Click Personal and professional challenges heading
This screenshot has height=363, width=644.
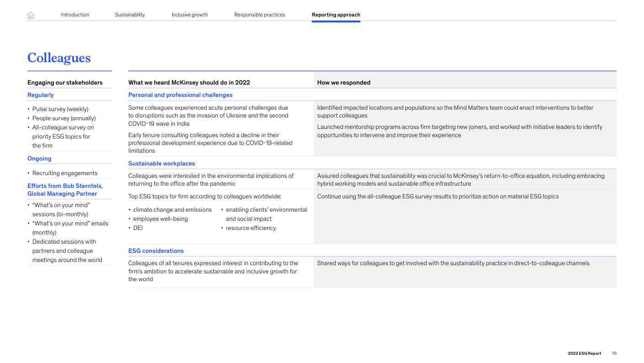(180, 95)
